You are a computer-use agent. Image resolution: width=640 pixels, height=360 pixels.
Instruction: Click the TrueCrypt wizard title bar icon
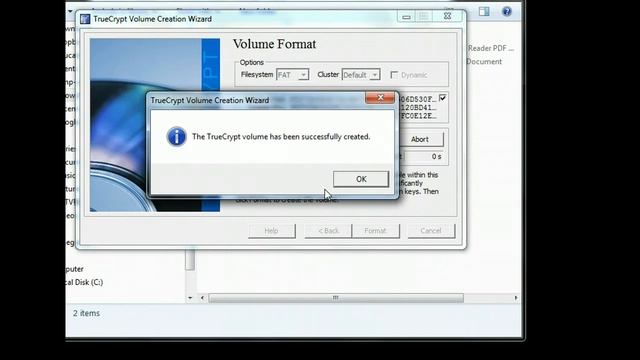click(85, 19)
